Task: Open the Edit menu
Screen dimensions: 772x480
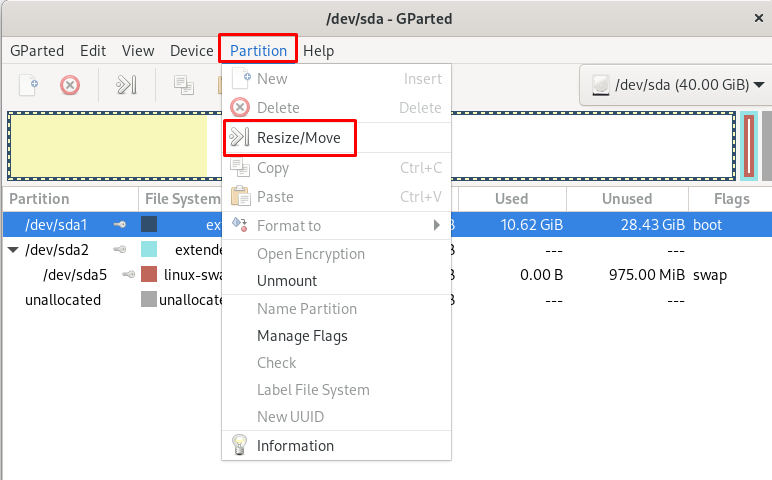Action: click(93, 51)
